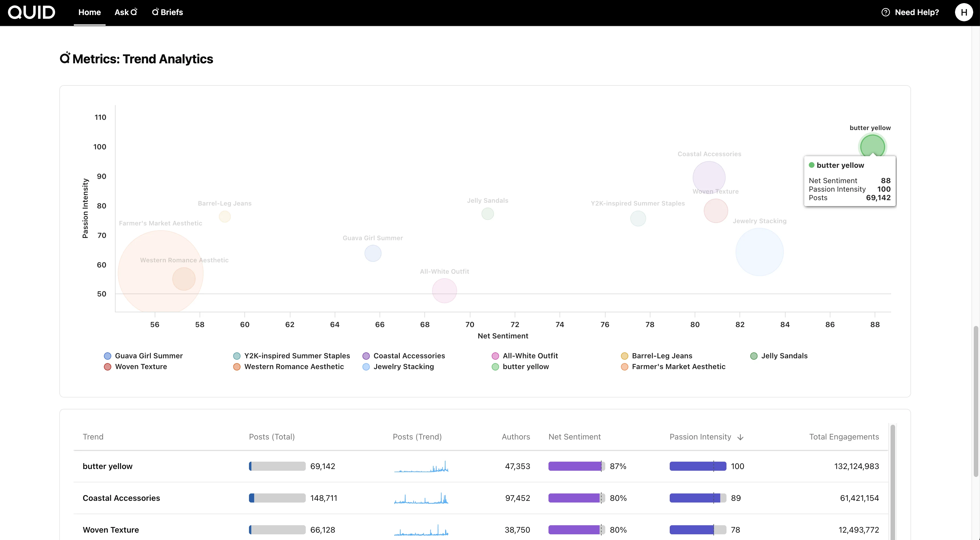Open the Coastal Accessories trend row
980x540 pixels.
click(121, 498)
